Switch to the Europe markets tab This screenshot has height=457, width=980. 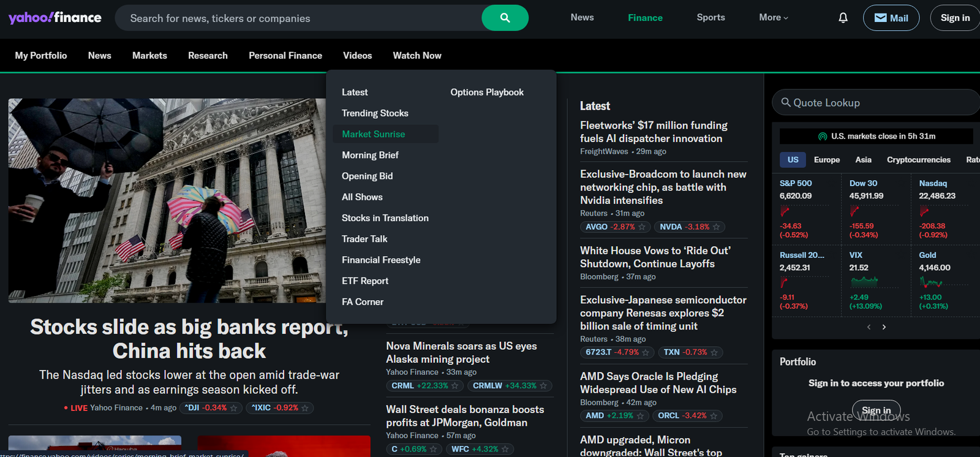point(827,160)
